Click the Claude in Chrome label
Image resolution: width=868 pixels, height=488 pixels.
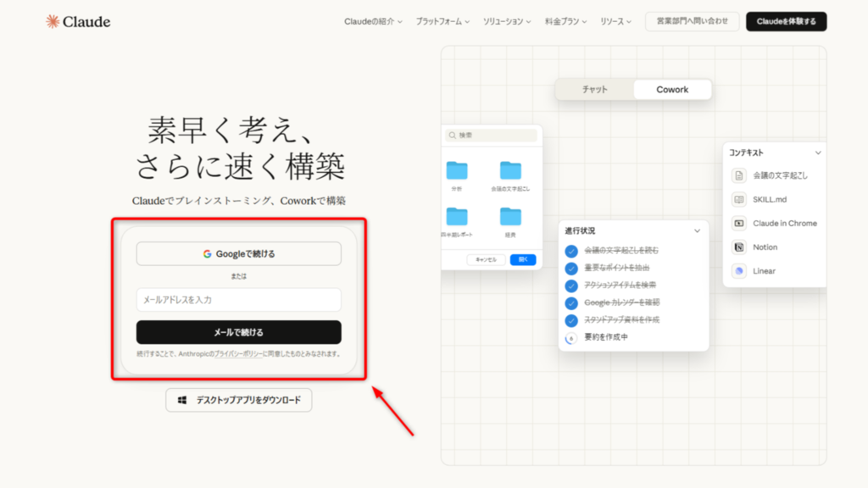point(785,224)
